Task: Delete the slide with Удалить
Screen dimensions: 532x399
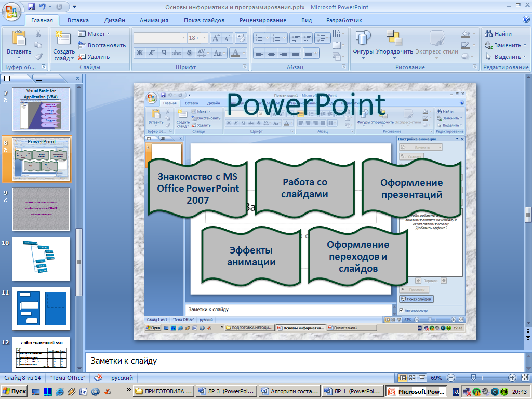Action: coord(94,57)
